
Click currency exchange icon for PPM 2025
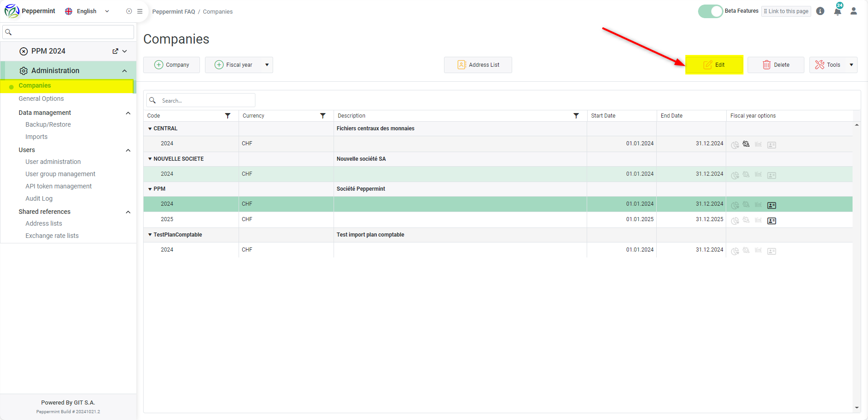[x=746, y=220]
